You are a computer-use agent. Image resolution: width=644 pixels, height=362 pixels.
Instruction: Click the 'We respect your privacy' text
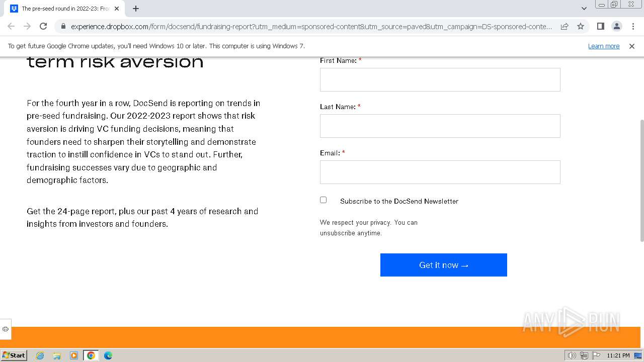tap(369, 228)
